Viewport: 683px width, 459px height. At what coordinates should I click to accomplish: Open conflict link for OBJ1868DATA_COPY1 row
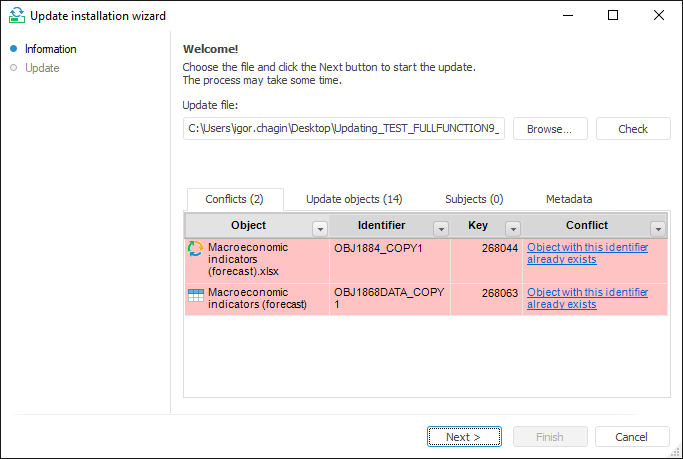pyautogui.click(x=587, y=298)
